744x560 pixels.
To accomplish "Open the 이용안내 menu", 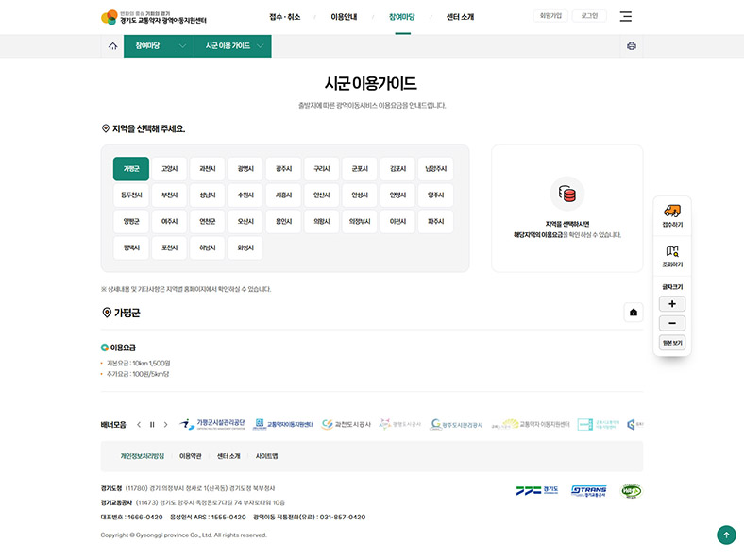I will [344, 17].
